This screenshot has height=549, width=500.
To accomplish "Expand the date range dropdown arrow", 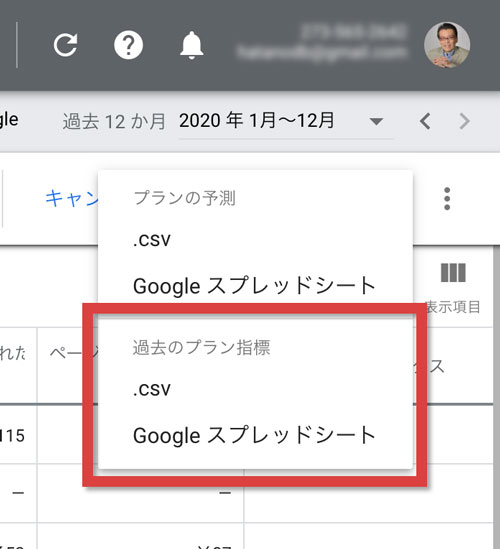I will point(376,121).
